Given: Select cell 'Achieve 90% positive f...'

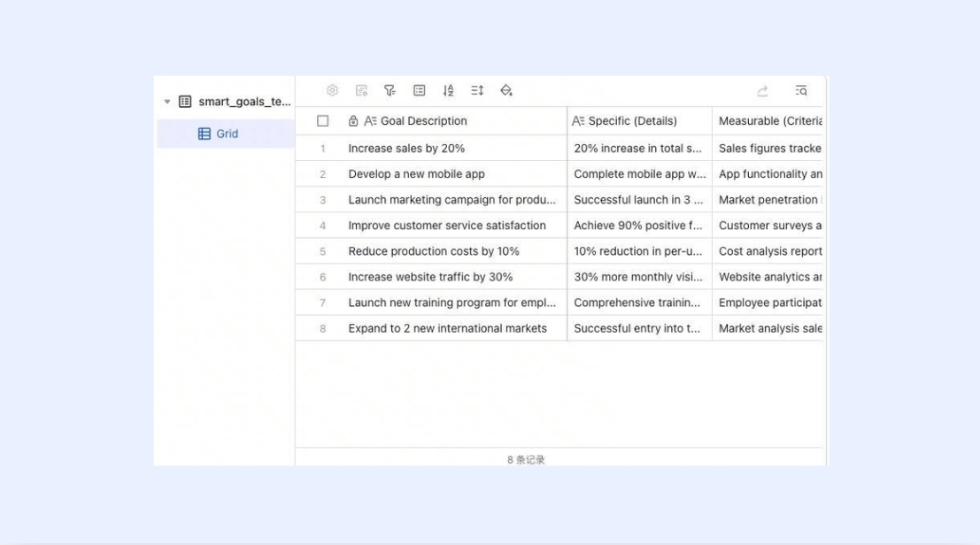Looking at the screenshot, I should coord(639,225).
